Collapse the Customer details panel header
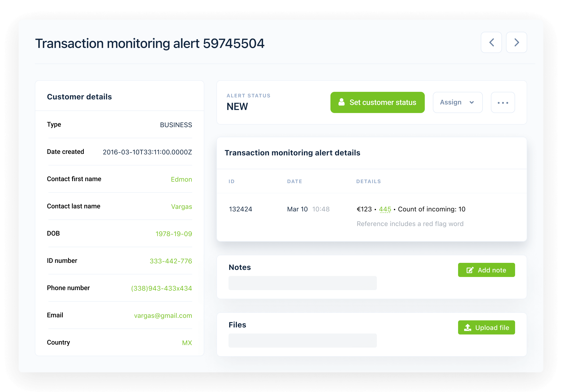The height and width of the screenshot is (392, 562). [79, 97]
